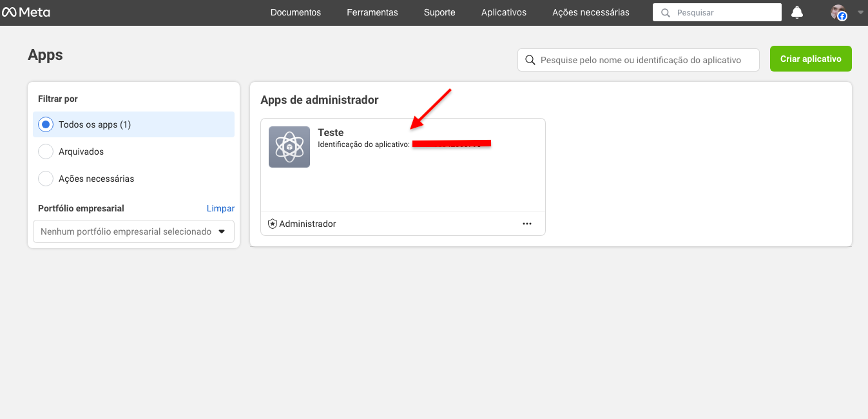Open the Teste app atom icon
Image resolution: width=868 pixels, height=419 pixels.
pyautogui.click(x=289, y=147)
